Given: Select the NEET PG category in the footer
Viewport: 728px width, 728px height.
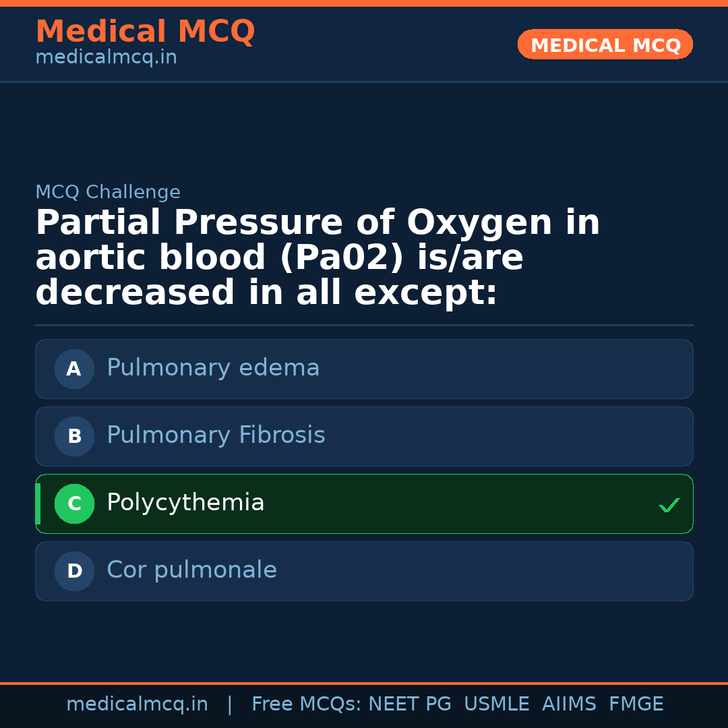Looking at the screenshot, I should pyautogui.click(x=409, y=703).
